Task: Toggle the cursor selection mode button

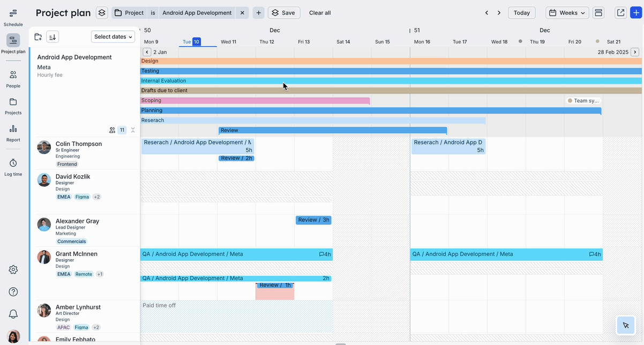Action: click(x=625, y=325)
